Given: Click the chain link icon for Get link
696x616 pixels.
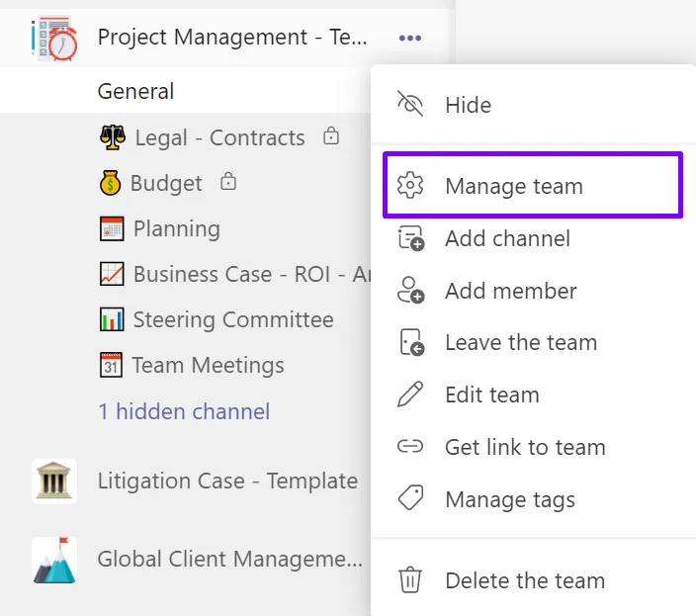Looking at the screenshot, I should pyautogui.click(x=410, y=446).
